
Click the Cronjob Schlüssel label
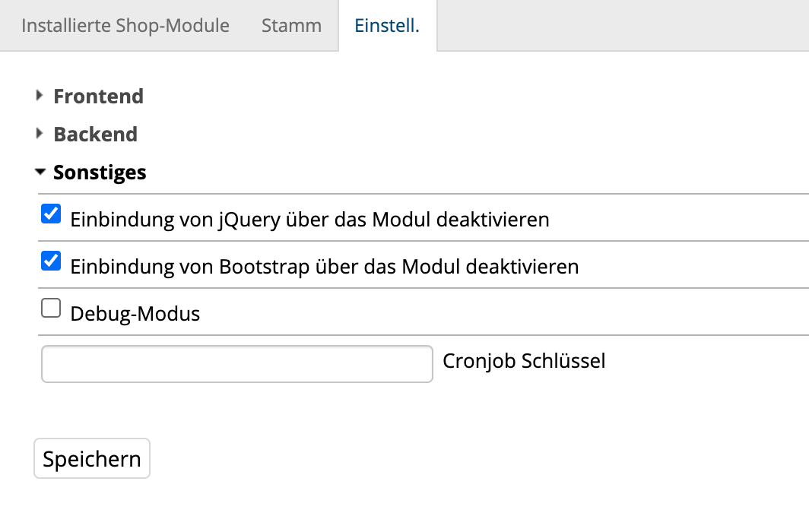[524, 361]
